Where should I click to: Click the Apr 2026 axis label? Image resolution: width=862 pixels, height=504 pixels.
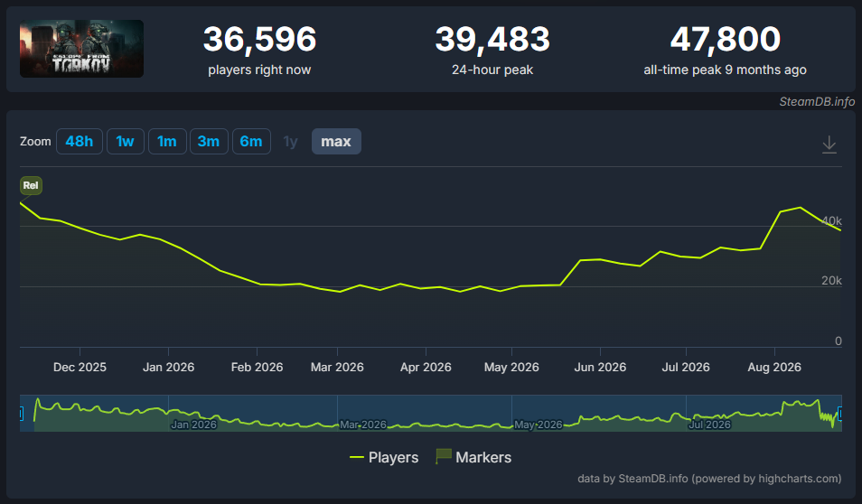[x=426, y=367]
